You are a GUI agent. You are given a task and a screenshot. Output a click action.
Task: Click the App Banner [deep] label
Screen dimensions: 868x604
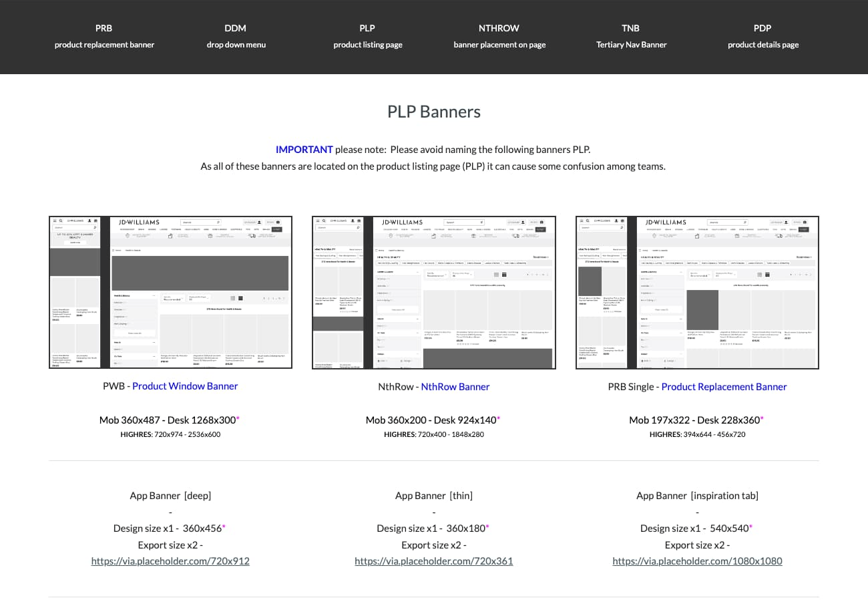[x=170, y=496]
